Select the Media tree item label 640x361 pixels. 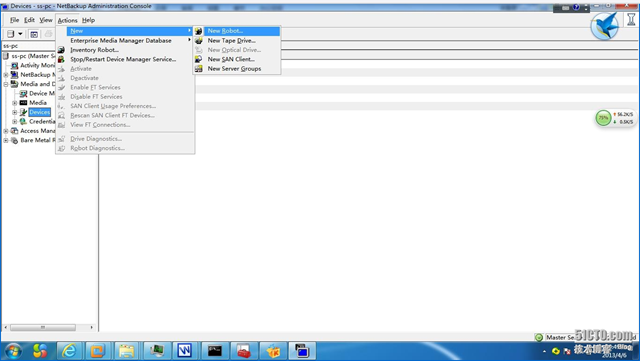tap(38, 103)
